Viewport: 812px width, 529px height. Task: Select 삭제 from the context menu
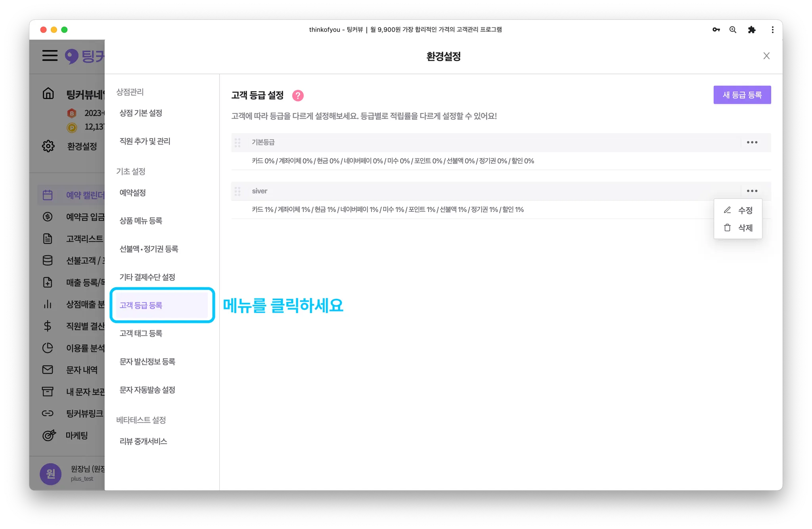pyautogui.click(x=738, y=227)
